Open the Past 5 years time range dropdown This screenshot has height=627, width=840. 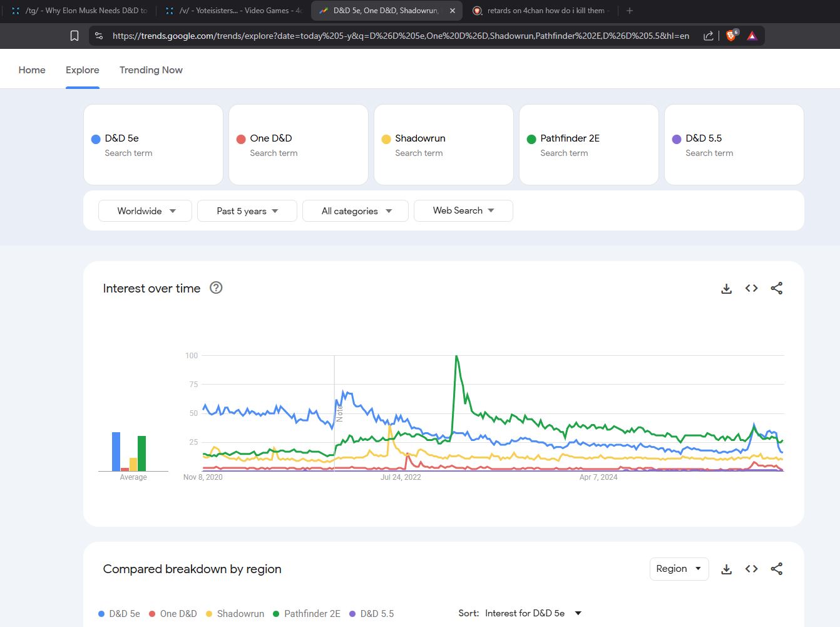[247, 210]
